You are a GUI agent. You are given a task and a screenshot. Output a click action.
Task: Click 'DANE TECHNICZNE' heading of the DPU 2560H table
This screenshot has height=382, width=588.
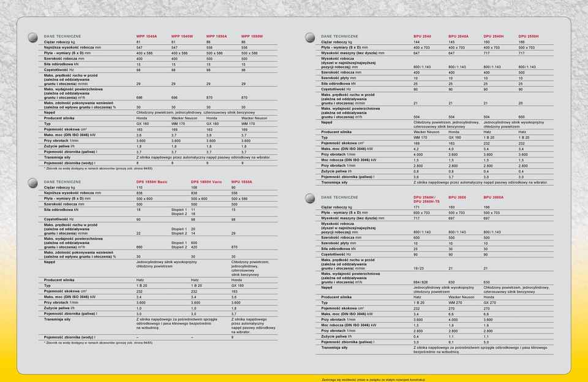[339, 197]
